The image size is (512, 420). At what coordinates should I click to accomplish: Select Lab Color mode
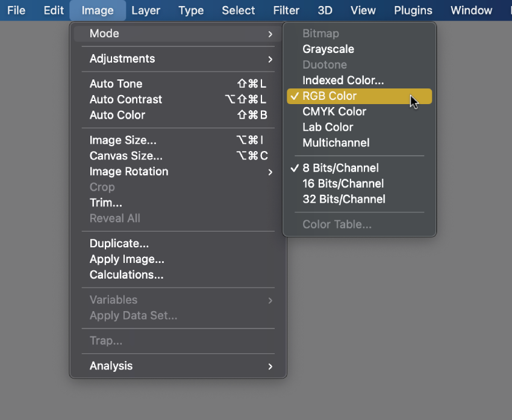click(x=328, y=128)
